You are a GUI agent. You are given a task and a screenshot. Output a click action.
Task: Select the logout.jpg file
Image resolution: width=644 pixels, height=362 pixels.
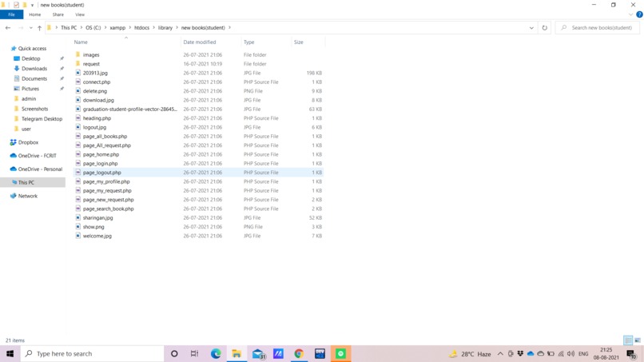point(94,127)
